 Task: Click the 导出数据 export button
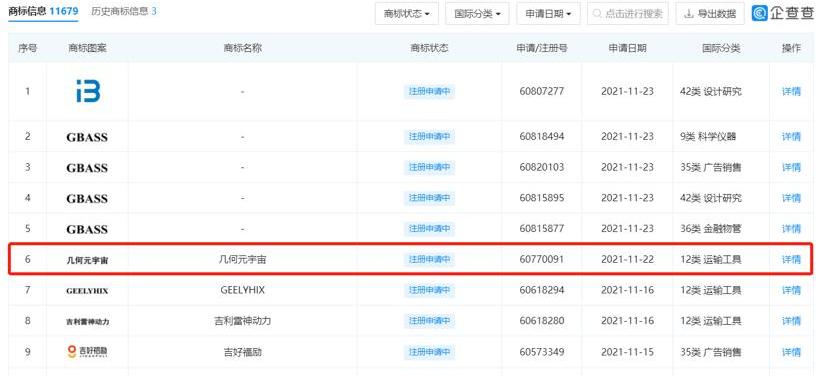point(710,14)
